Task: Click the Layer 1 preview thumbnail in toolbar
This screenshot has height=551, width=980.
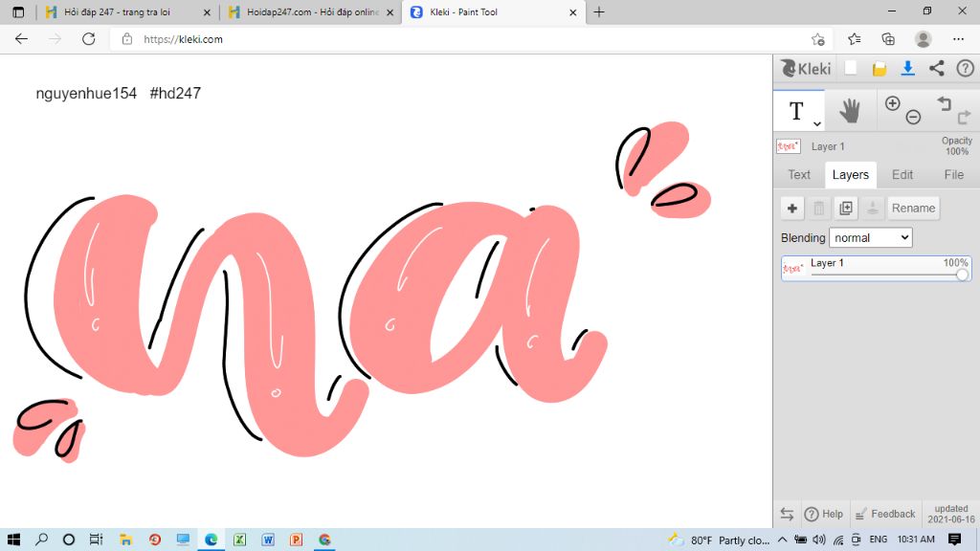Action: point(789,146)
